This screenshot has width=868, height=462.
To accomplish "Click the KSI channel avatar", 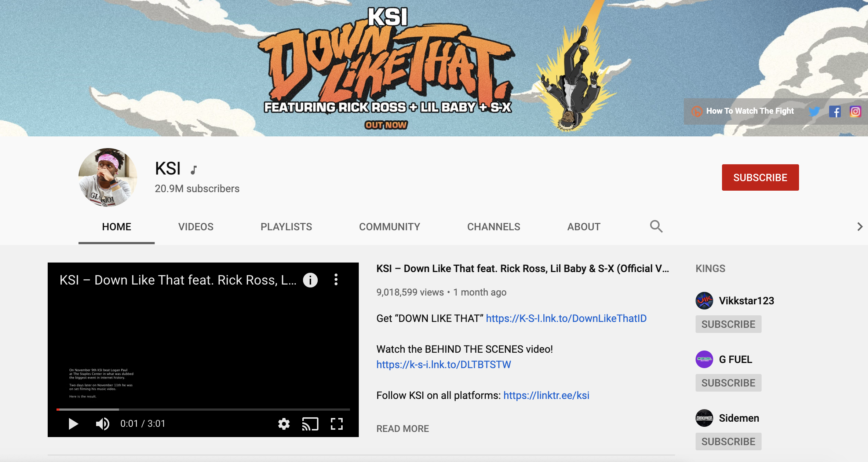I will click(x=107, y=177).
